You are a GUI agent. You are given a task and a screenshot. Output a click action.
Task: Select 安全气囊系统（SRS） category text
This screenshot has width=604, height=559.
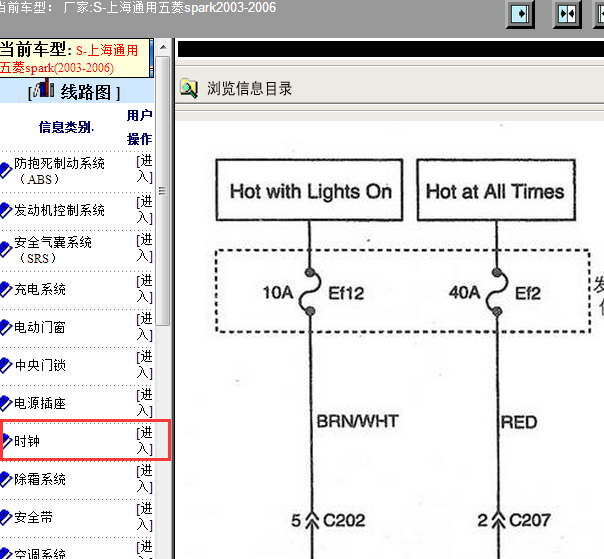pyautogui.click(x=53, y=250)
